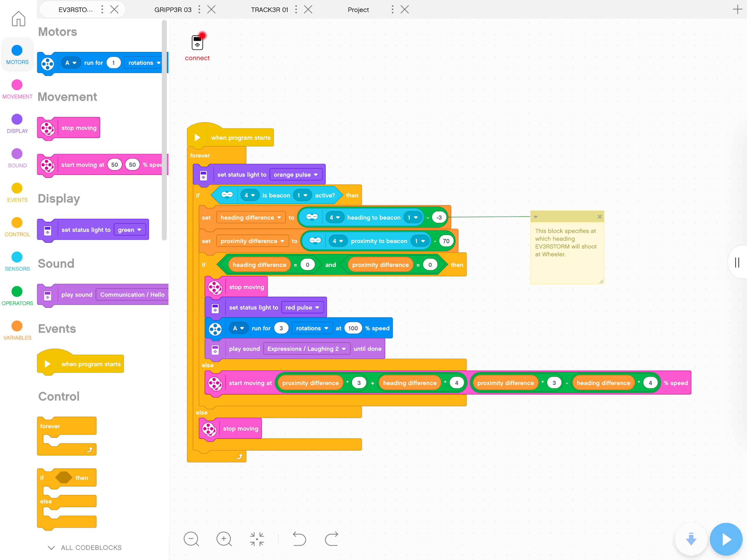
Task: Close the yellow comment note
Action: click(x=600, y=217)
